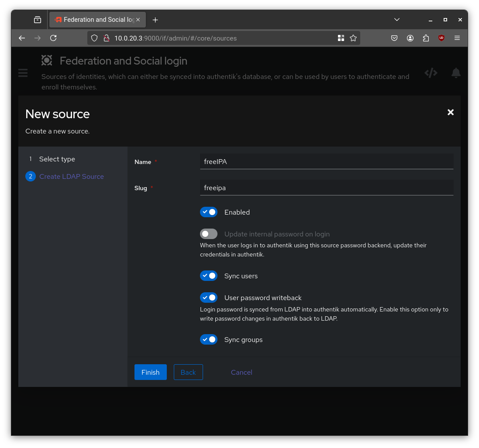Image resolution: width=479 pixels, height=448 pixels.
Task: Open the QR/extension grid icon in address bar
Action: click(341, 38)
